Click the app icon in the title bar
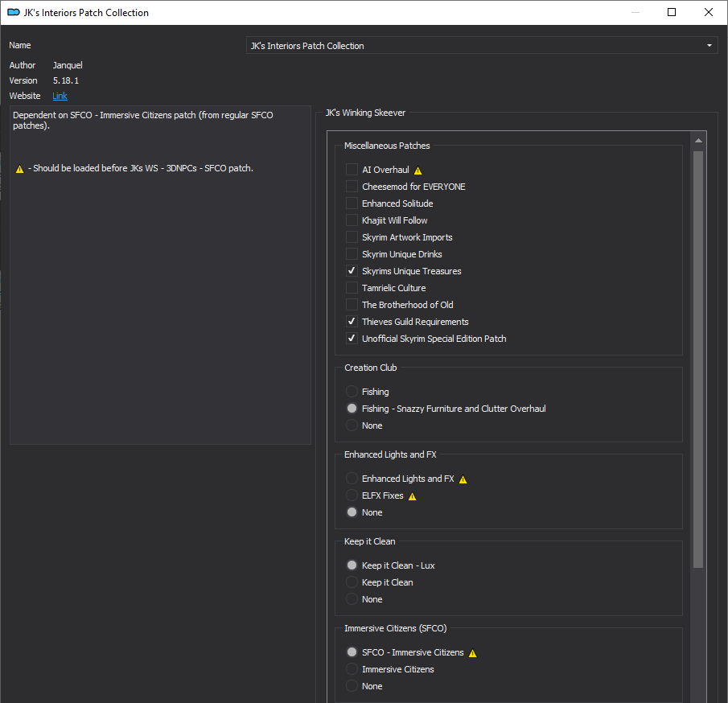728x703 pixels. [x=14, y=13]
